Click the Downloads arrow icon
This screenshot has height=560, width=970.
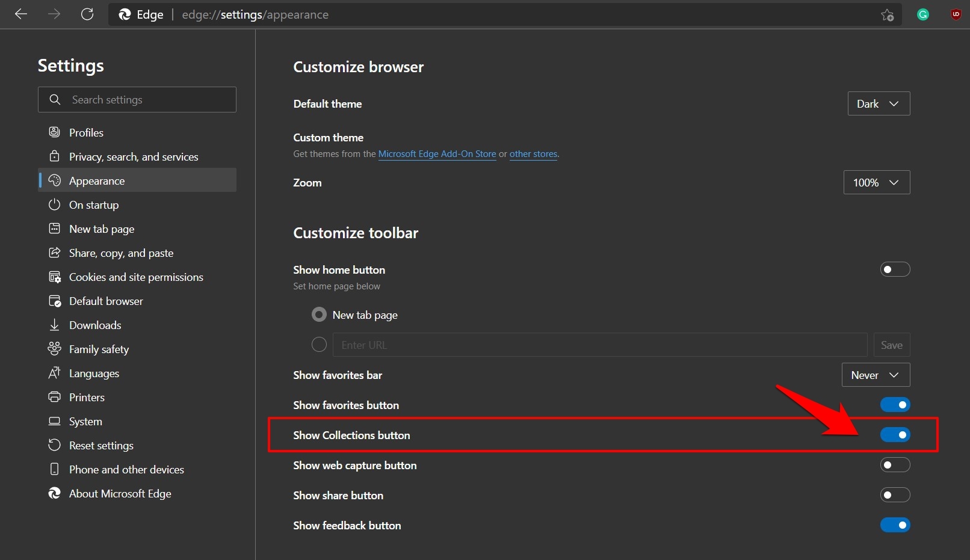54,325
